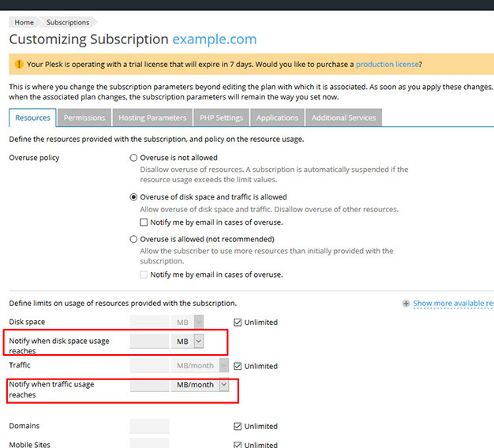Uncheck Unlimited for Domains

pyautogui.click(x=238, y=426)
